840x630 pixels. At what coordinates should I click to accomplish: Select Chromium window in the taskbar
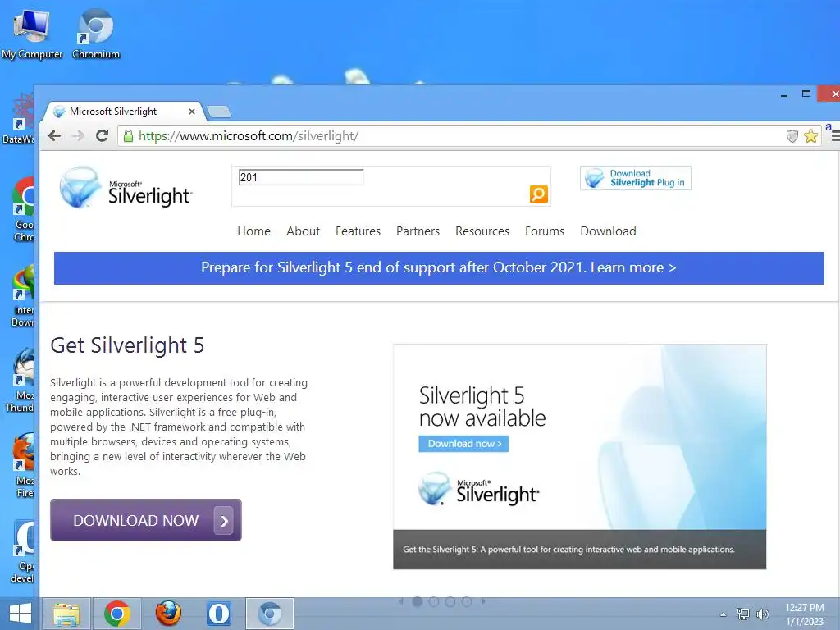click(269, 614)
